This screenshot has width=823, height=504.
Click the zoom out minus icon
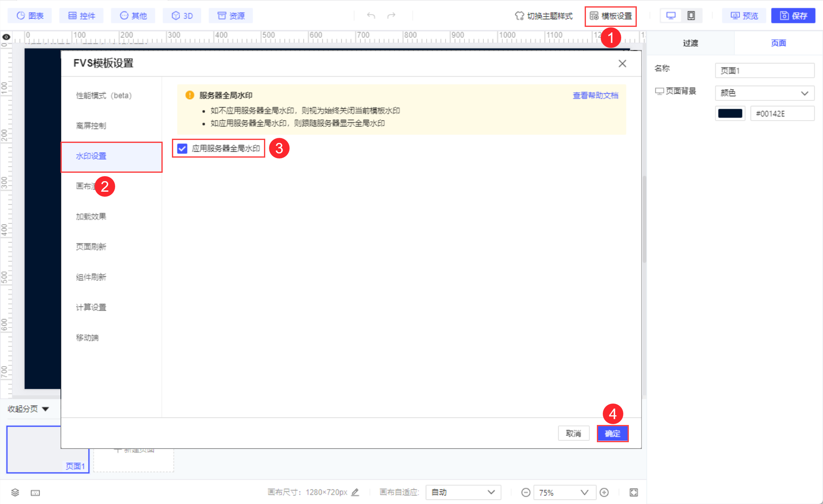point(525,492)
